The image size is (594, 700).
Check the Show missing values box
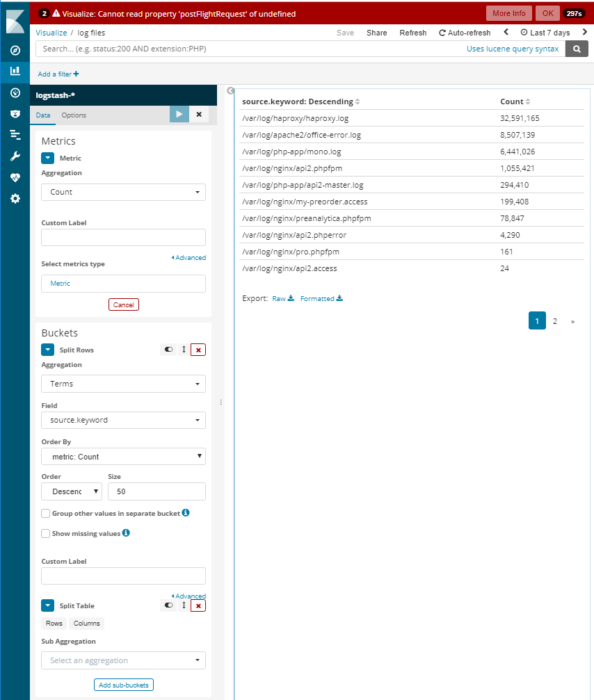tap(46, 534)
